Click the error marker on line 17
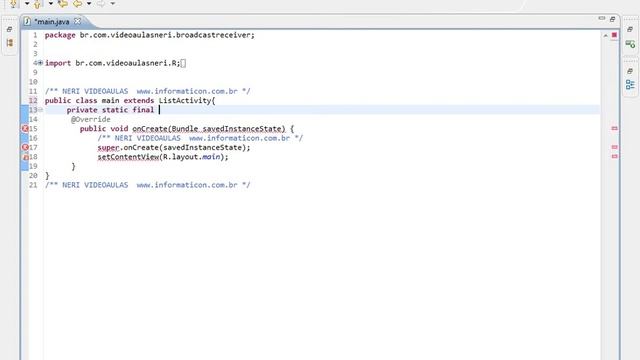 (x=25, y=147)
